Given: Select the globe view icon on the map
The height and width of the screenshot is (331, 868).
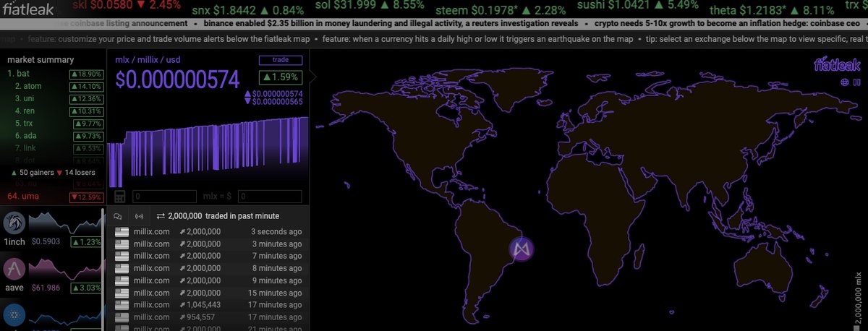Looking at the screenshot, I should (x=844, y=82).
